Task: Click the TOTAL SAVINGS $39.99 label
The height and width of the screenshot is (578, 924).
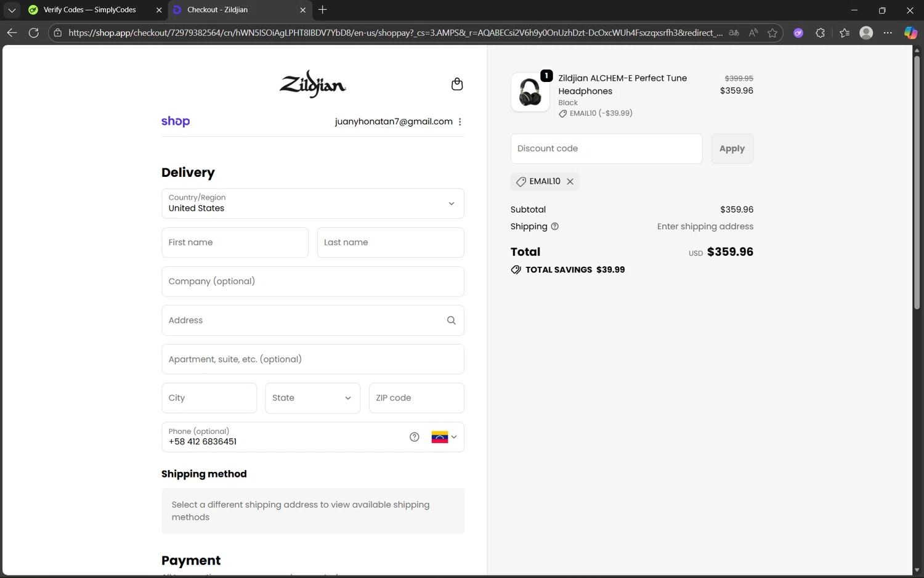Action: click(x=568, y=270)
